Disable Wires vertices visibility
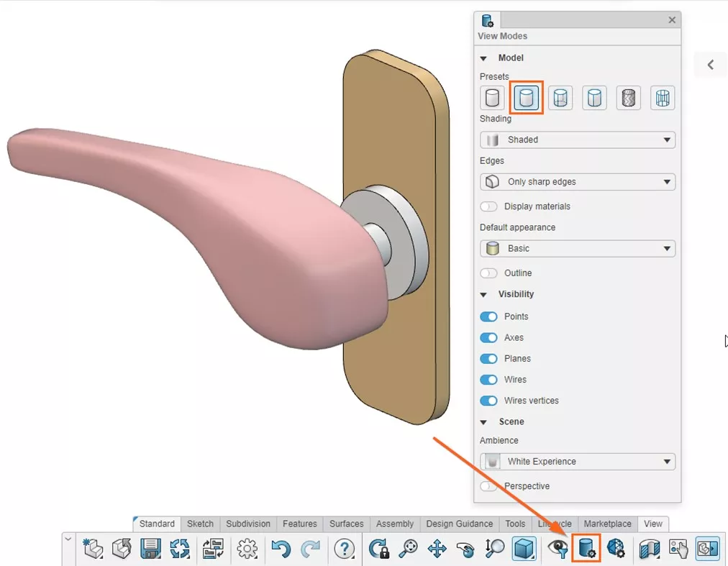 (x=488, y=401)
